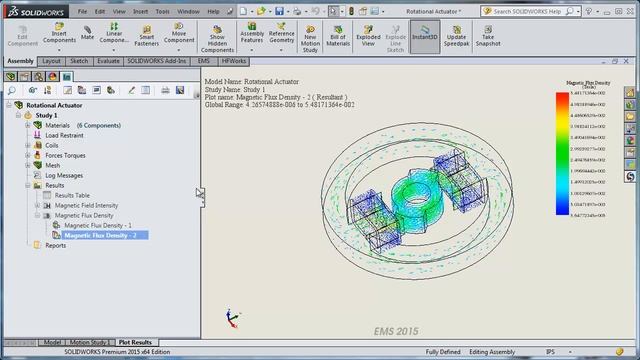640x360 pixels.
Task: Click Update Speedpak tool
Action: click(x=456, y=36)
